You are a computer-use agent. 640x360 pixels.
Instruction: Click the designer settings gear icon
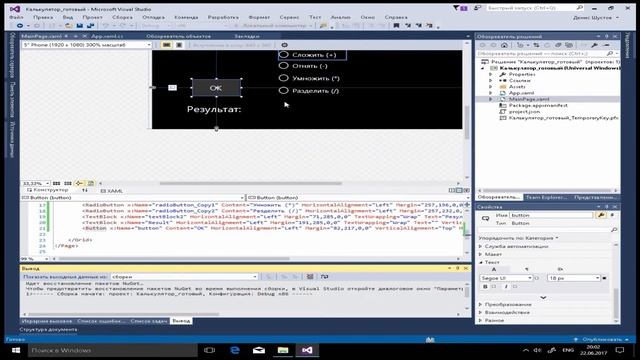284,45
